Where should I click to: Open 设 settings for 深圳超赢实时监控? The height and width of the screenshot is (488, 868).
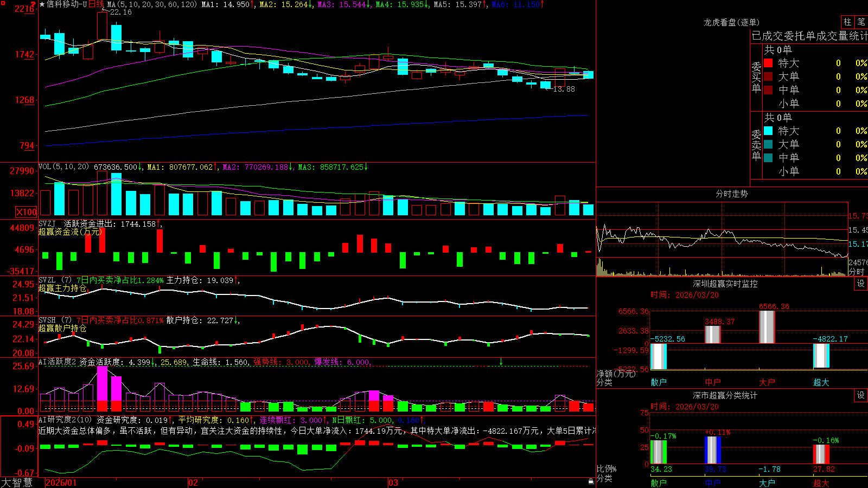pos(861,284)
